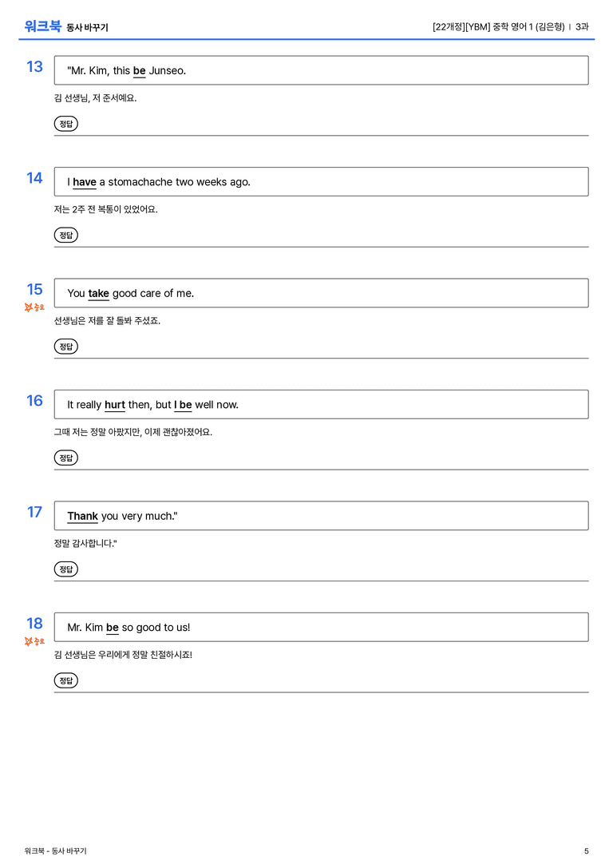Click the 정답 badge under question 14
The height and width of the screenshot is (868, 613).
tap(65, 236)
